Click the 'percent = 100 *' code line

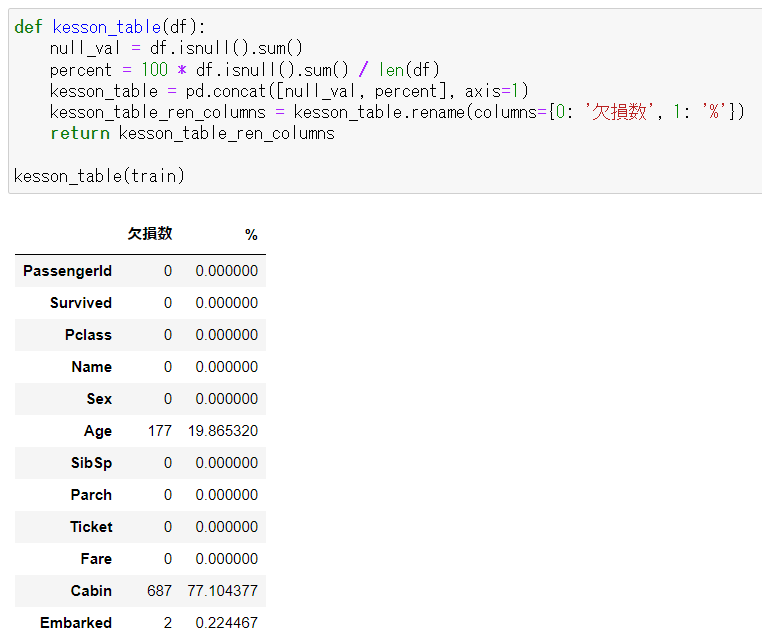coord(244,70)
